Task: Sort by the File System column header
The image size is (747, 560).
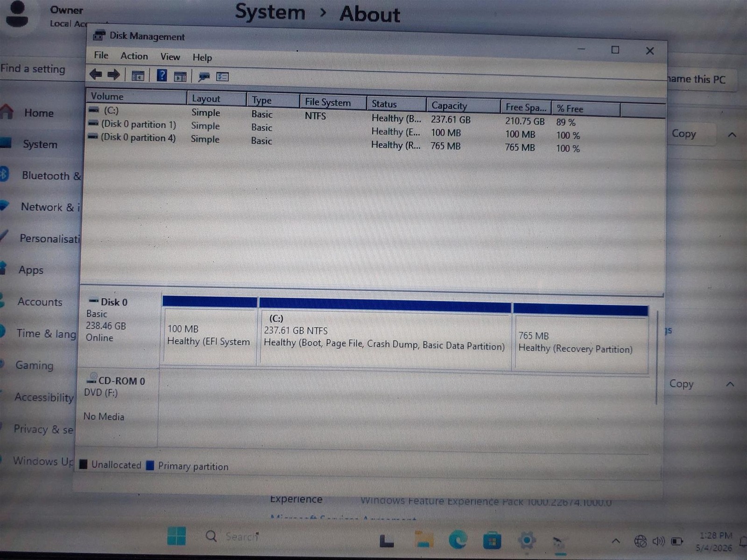Action: coord(333,102)
